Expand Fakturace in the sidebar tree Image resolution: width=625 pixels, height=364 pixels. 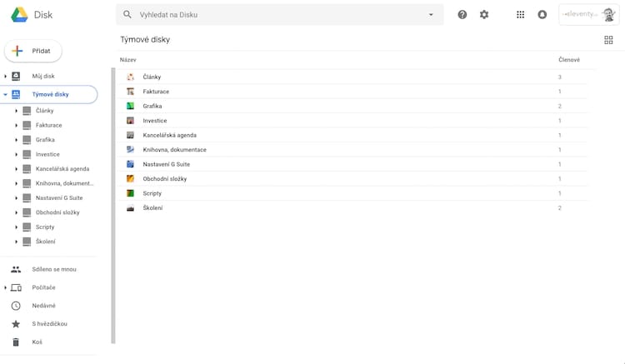[x=16, y=125]
